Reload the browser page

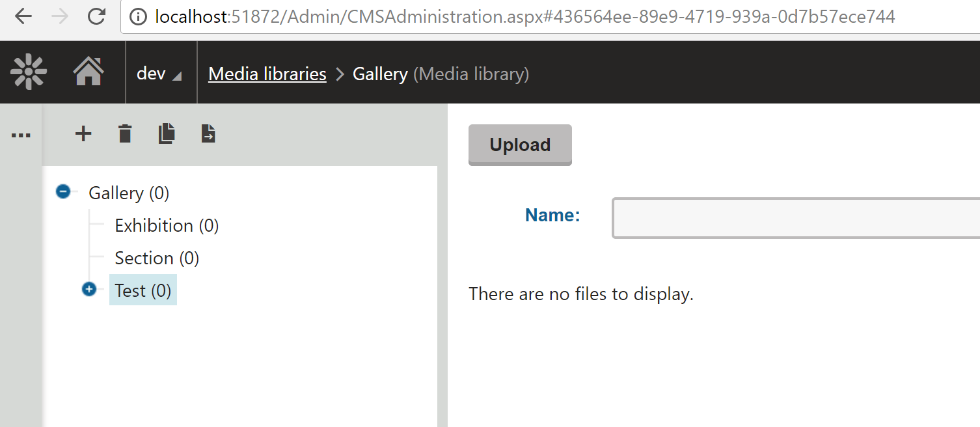(96, 17)
